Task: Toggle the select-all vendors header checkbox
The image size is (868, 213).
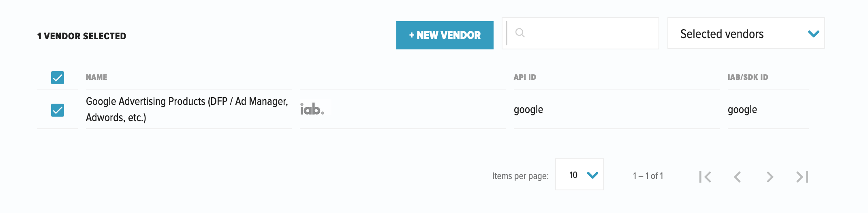Action: point(58,77)
